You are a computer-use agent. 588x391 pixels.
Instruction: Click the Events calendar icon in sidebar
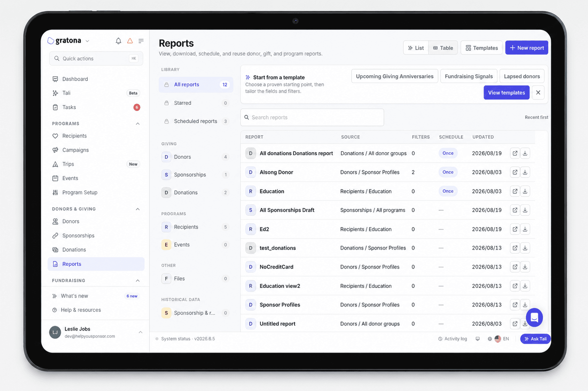coord(55,178)
